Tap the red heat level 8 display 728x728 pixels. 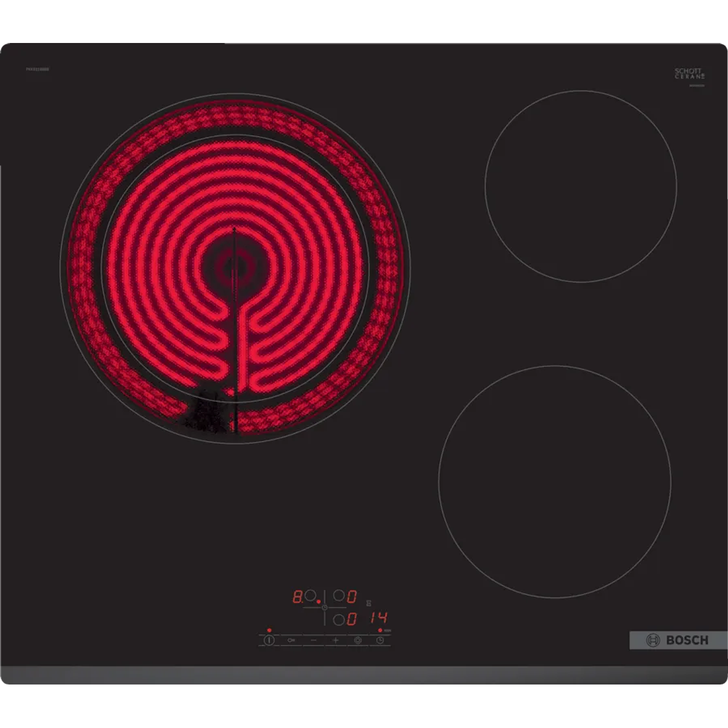point(298,596)
